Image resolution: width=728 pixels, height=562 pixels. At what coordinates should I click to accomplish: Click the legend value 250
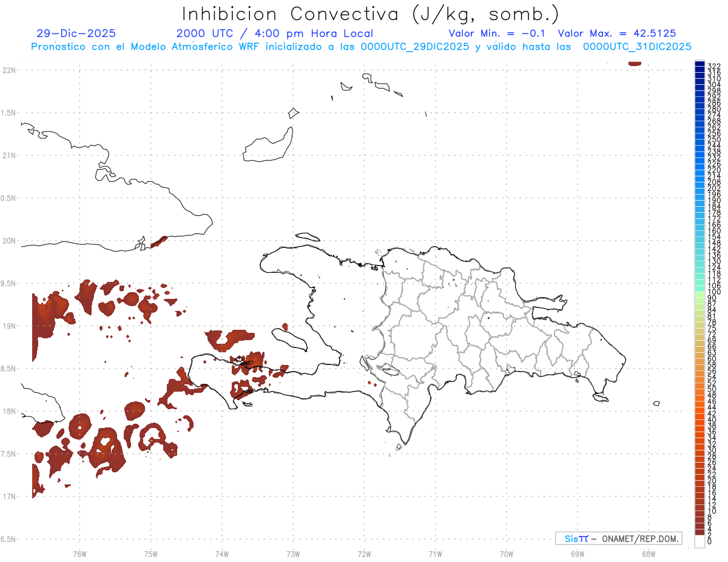point(714,140)
